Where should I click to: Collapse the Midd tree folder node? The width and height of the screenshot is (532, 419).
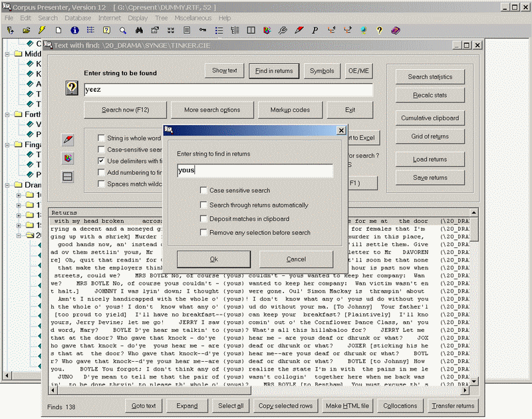pos(7,55)
